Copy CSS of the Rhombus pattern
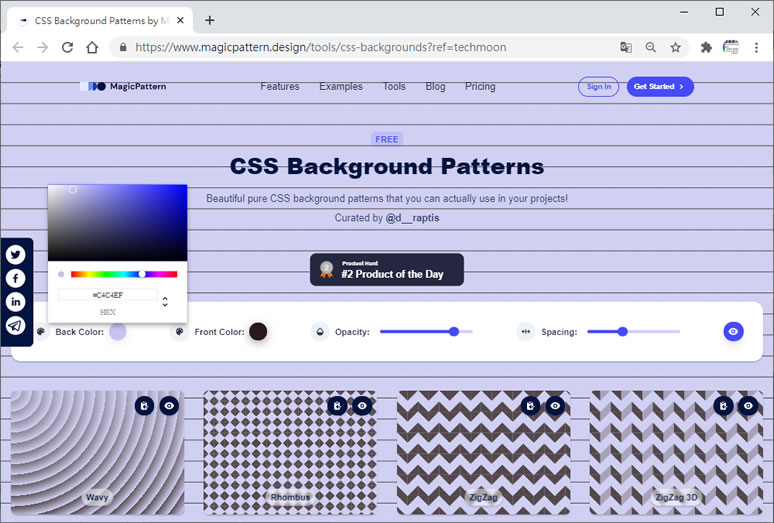The height and width of the screenshot is (523, 774). pyautogui.click(x=338, y=405)
